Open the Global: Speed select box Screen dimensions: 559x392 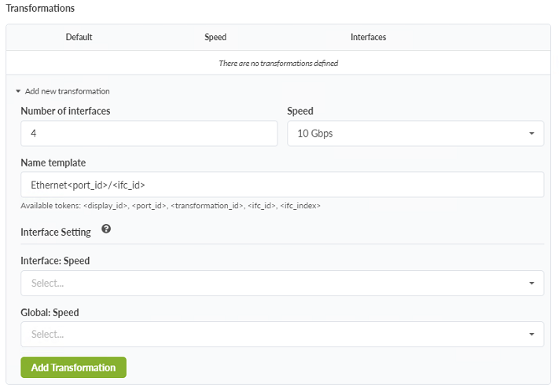275,334
